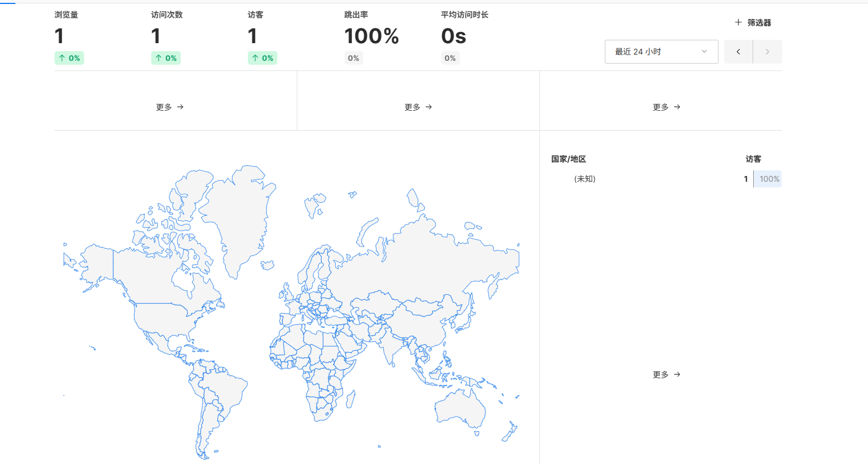Viewport: 868px width, 464px height.
Task: Click the 筛选器 filter button
Action: (x=753, y=22)
